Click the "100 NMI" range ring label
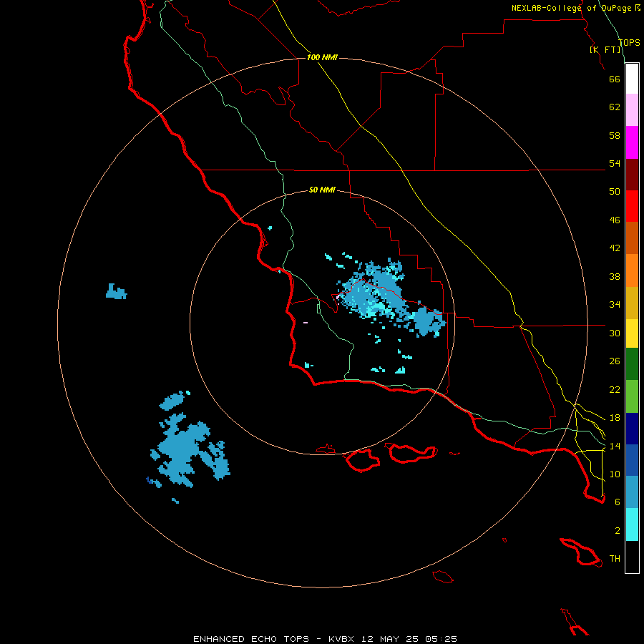This screenshot has height=644, width=644. point(322,57)
